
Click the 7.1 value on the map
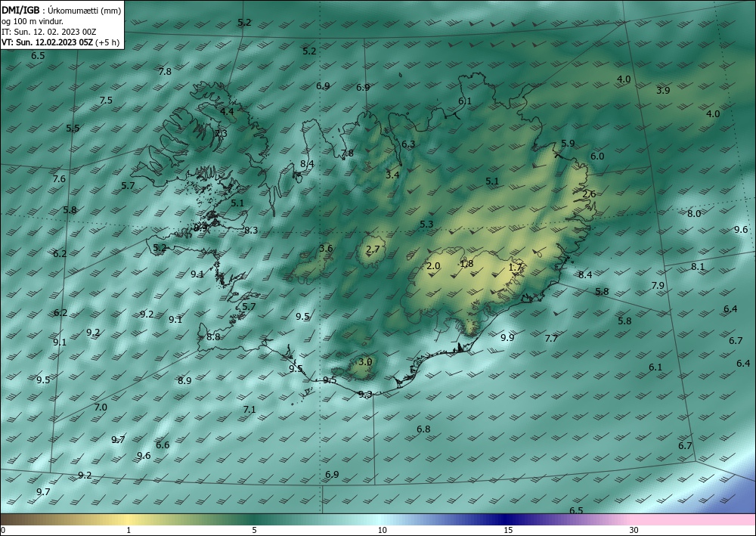[249, 409]
